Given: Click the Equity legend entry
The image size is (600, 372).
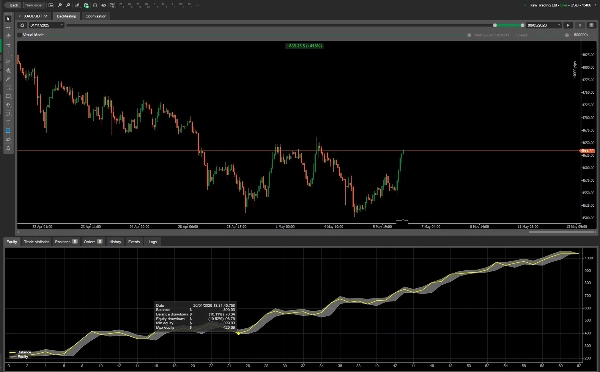Looking at the screenshot, I should pyautogui.click(x=19, y=357).
